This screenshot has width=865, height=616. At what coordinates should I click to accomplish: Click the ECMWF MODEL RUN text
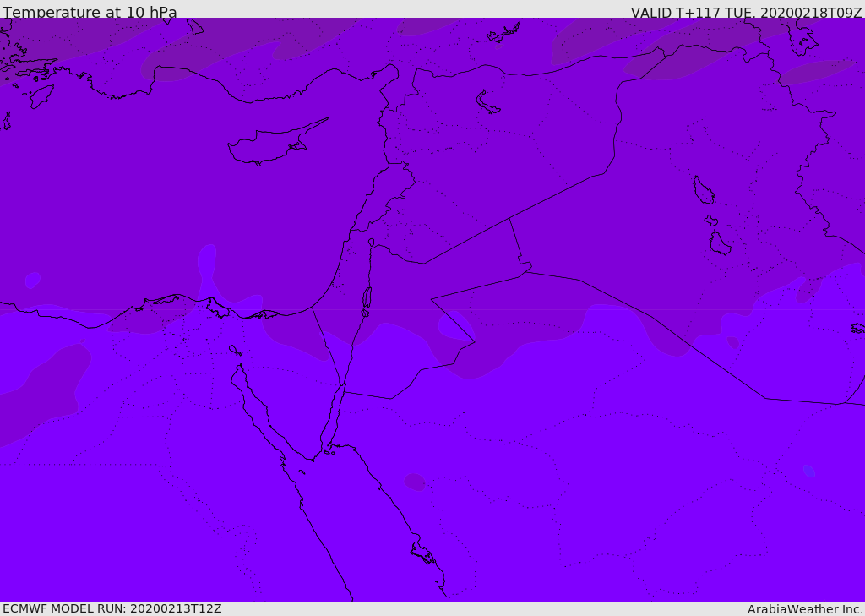pos(112,608)
